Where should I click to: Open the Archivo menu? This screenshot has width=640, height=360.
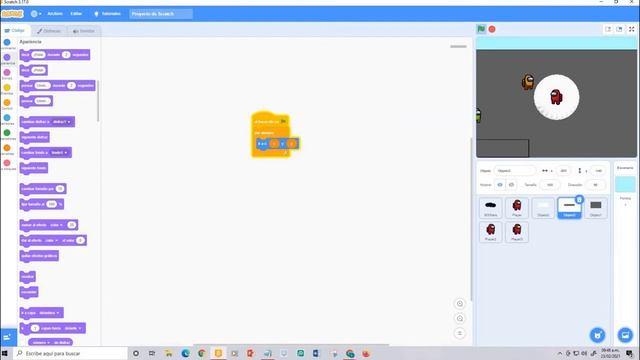coord(55,13)
